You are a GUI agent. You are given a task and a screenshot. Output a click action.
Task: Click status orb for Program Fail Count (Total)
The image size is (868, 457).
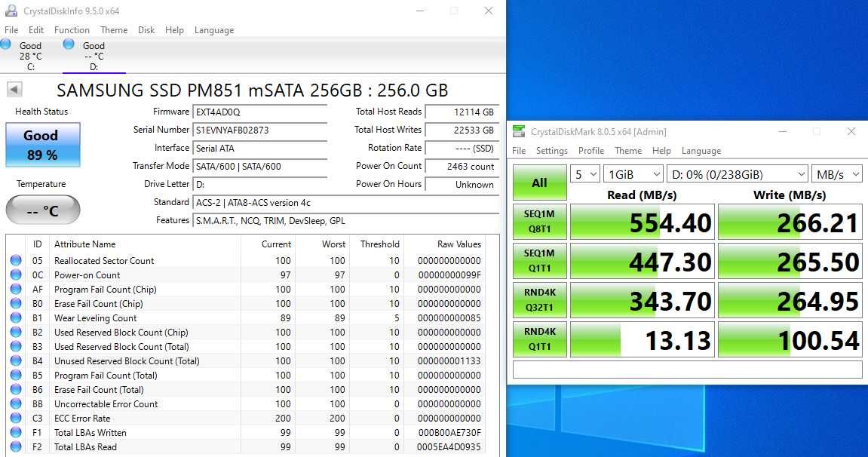tap(16, 375)
